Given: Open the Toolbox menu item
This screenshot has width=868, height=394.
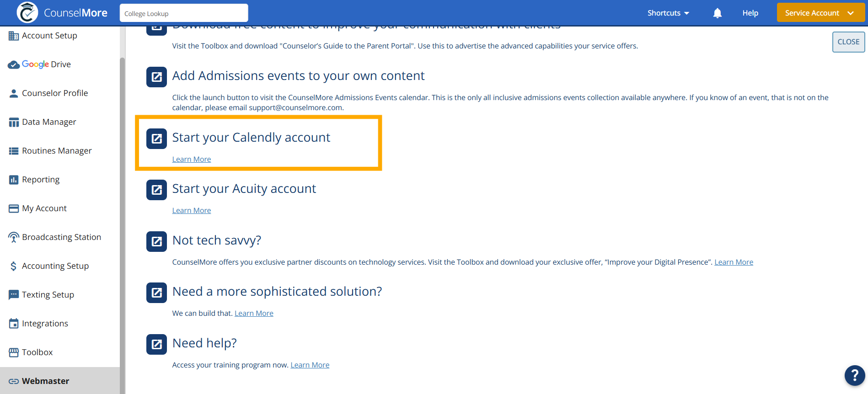Looking at the screenshot, I should pyautogui.click(x=37, y=352).
